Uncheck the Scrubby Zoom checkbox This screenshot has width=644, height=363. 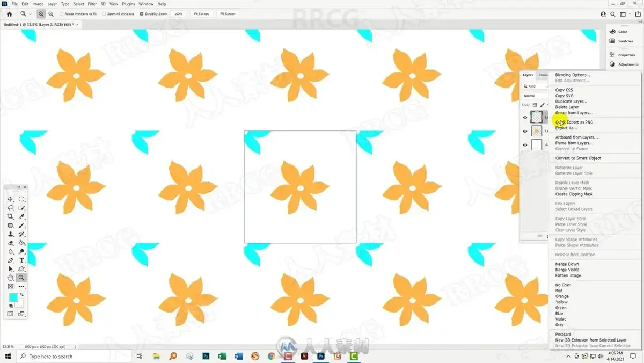coord(142,14)
